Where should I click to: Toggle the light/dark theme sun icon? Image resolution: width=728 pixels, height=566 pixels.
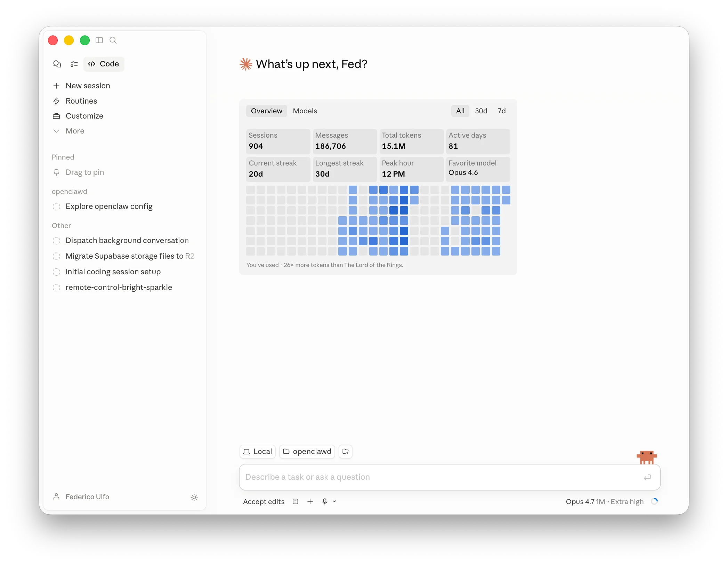coord(194,497)
